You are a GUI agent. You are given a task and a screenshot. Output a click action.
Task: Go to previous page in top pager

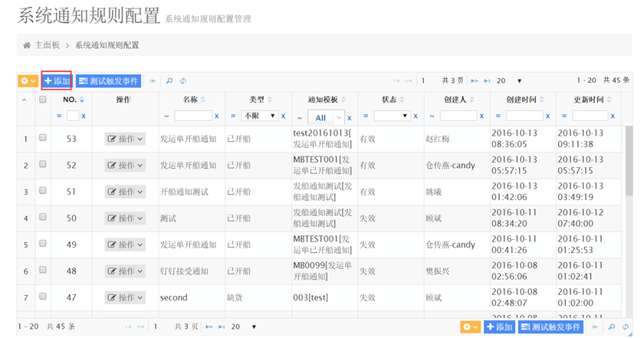pos(408,81)
